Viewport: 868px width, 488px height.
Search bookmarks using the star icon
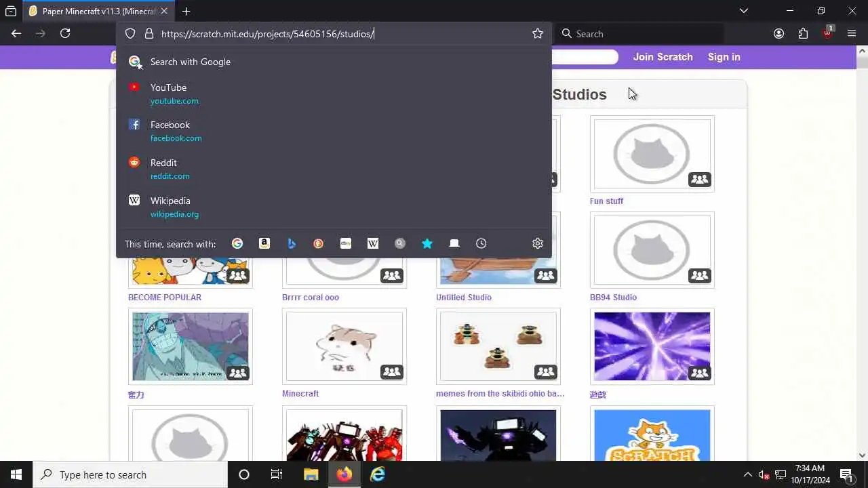(x=427, y=243)
